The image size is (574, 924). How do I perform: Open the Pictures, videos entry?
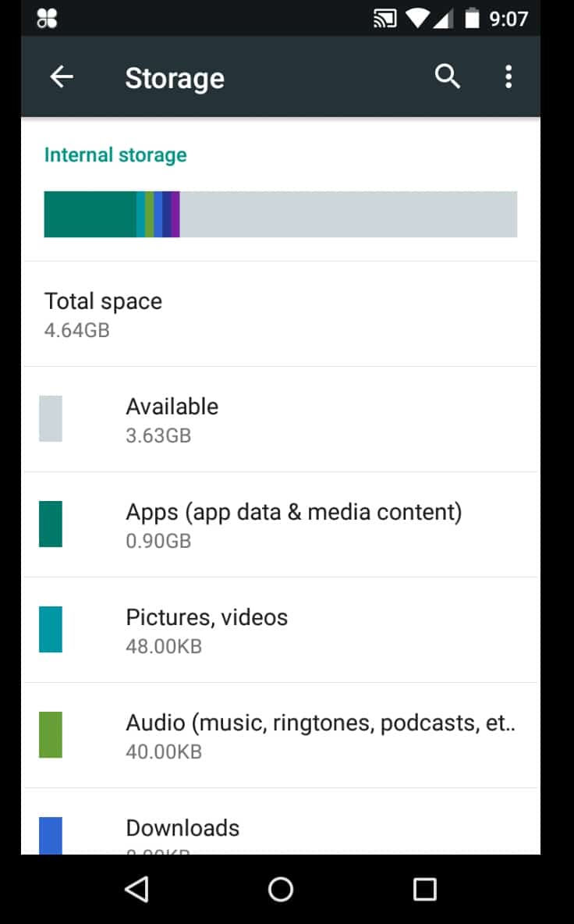point(207,630)
